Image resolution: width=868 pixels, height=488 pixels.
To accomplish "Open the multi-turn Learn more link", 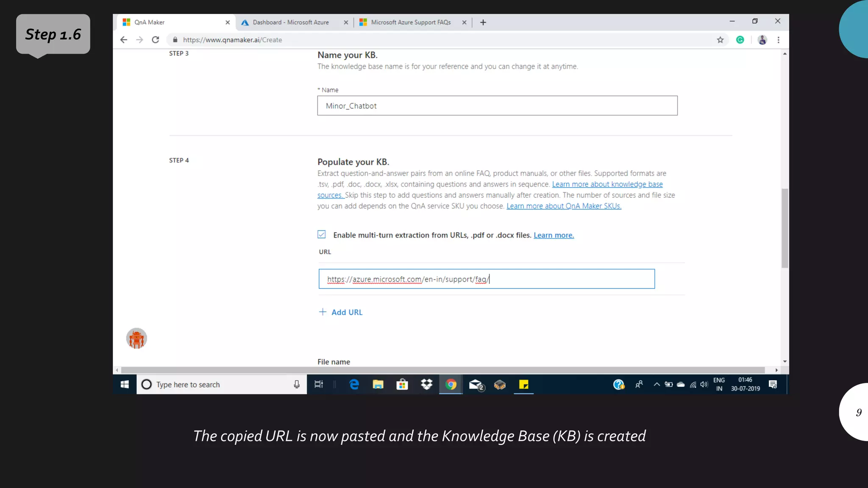I will 554,235.
